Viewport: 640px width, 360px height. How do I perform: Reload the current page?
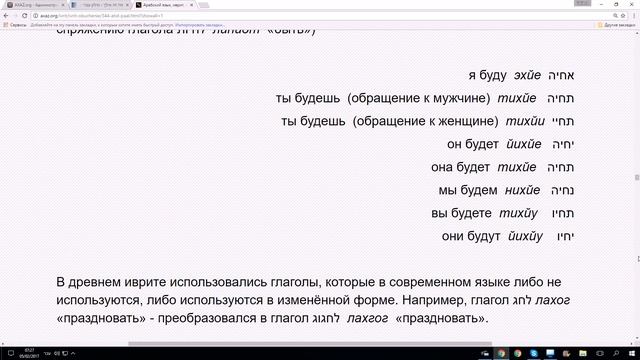(x=24, y=16)
